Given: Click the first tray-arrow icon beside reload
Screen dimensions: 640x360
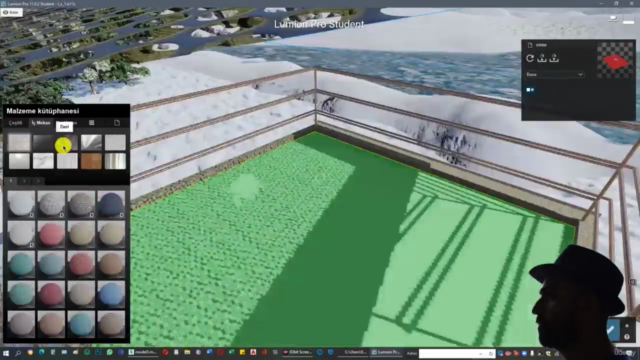Looking at the screenshot, I should coord(542,58).
